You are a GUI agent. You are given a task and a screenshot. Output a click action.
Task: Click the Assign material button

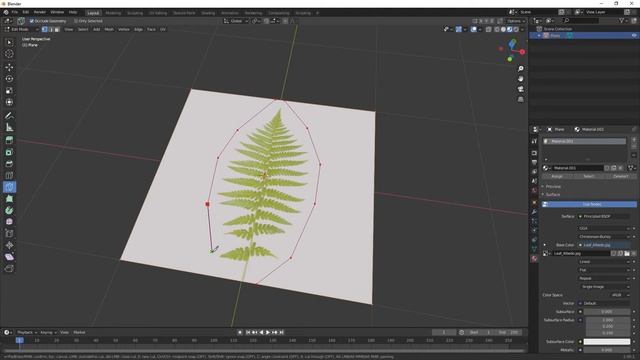557,176
